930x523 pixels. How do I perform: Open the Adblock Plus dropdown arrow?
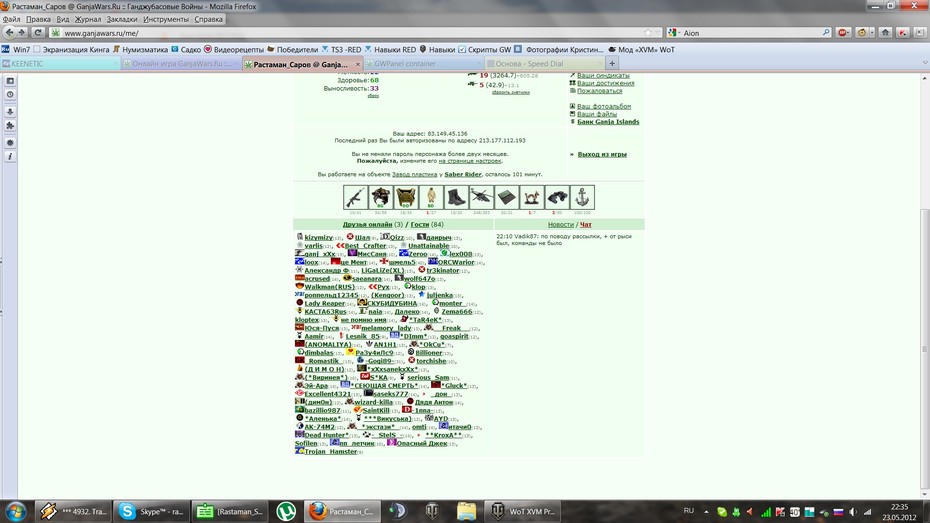pyautogui.click(x=849, y=33)
